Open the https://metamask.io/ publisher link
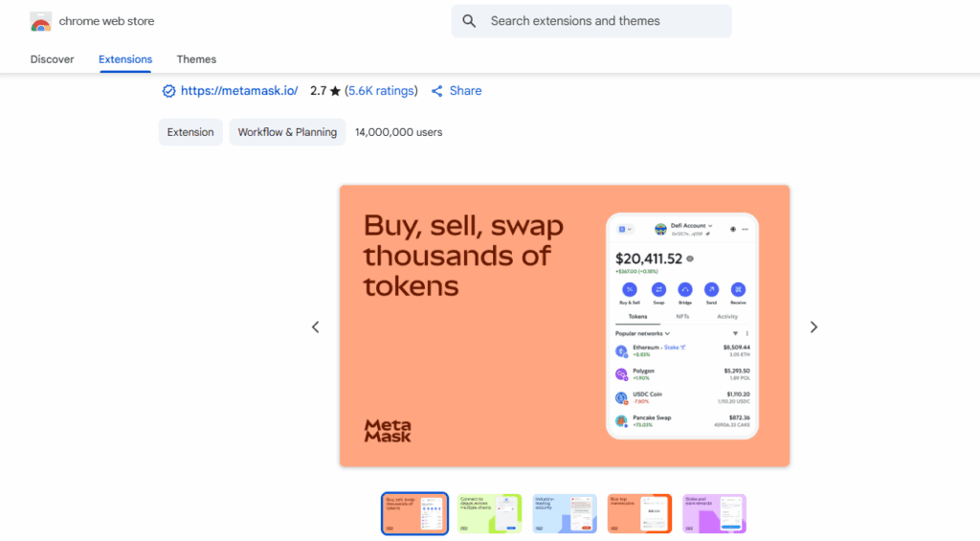Screen dimensions: 980x541 coord(239,91)
